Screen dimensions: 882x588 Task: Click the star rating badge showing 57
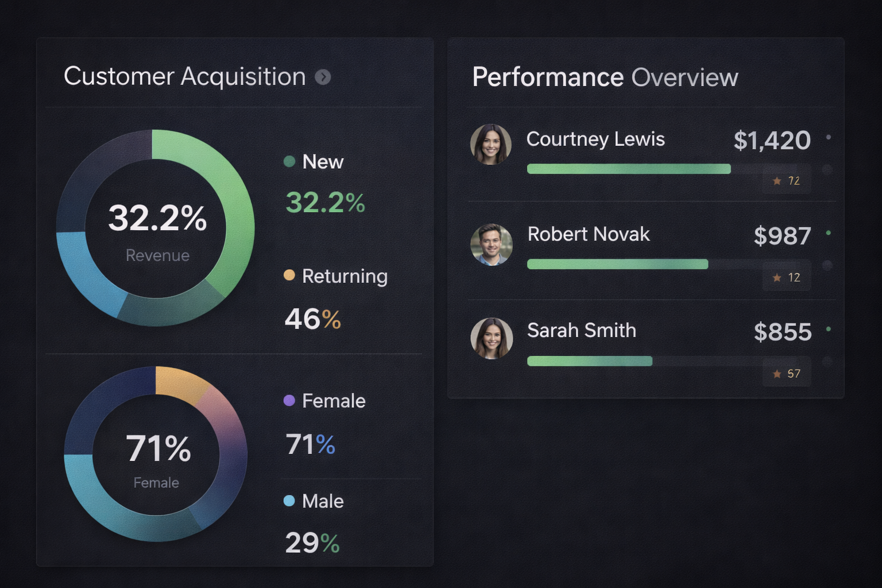coord(786,374)
